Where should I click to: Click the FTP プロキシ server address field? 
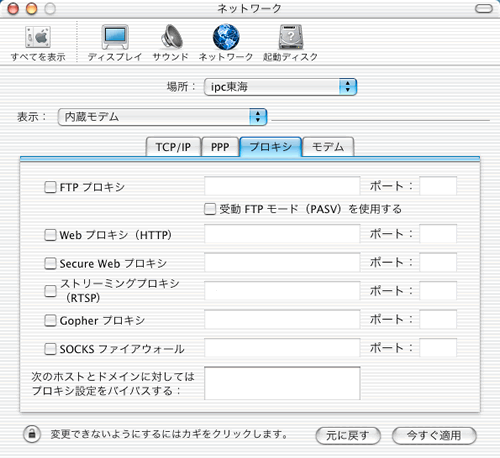282,186
